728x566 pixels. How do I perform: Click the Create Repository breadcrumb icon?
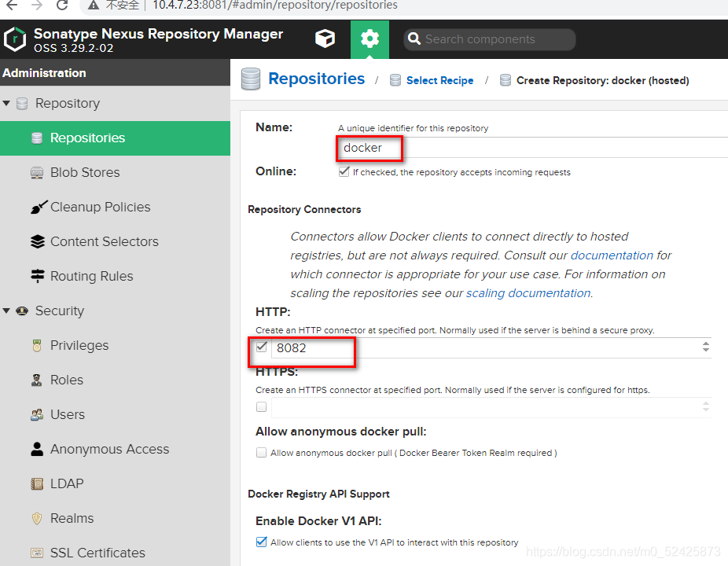coord(506,80)
